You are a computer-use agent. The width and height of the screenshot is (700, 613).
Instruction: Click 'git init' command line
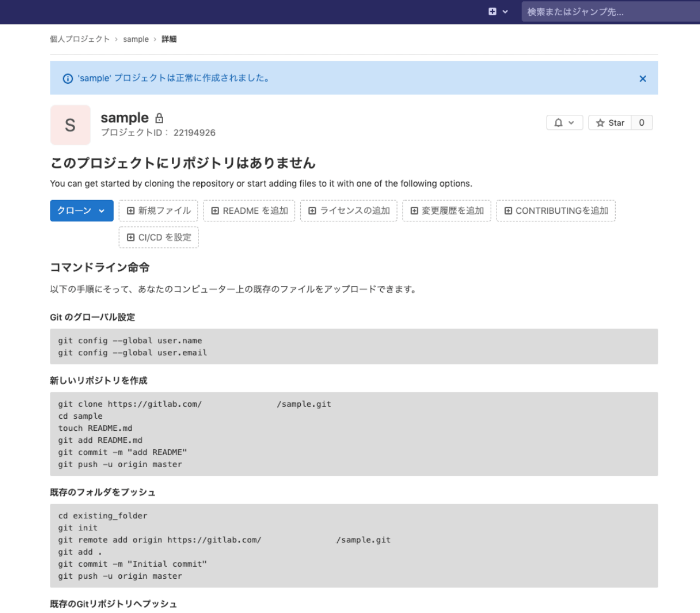[78, 528]
